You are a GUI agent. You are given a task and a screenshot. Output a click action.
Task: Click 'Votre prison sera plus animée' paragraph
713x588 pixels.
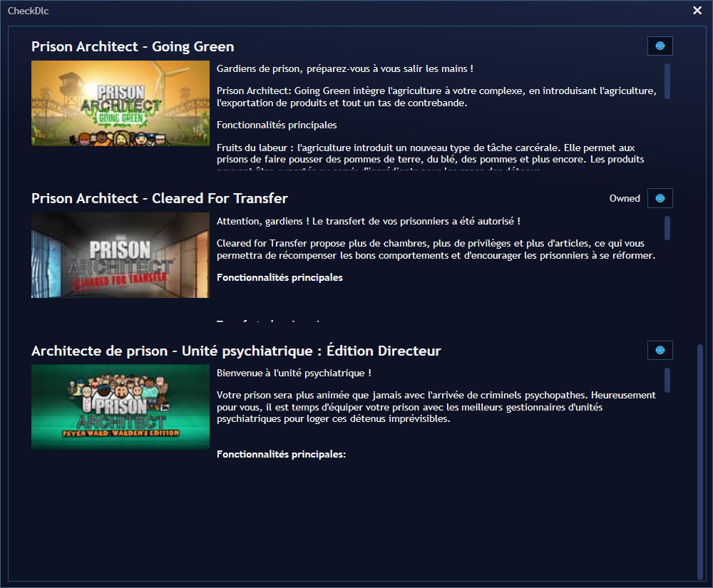(436, 407)
